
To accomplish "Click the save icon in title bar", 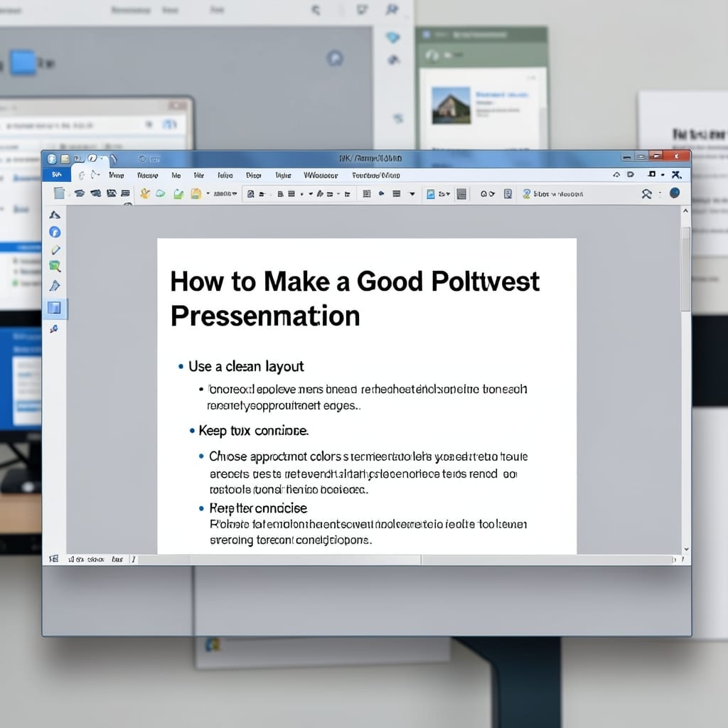I will tap(65, 159).
